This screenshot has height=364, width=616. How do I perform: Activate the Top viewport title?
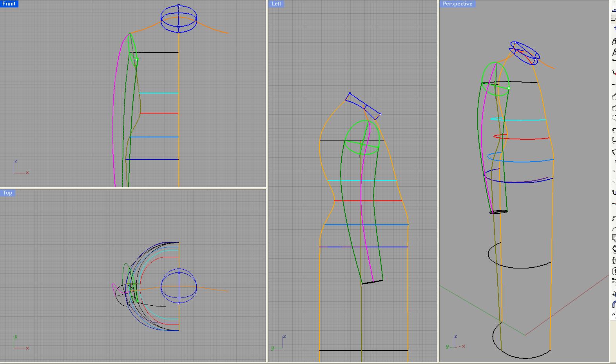coord(7,193)
